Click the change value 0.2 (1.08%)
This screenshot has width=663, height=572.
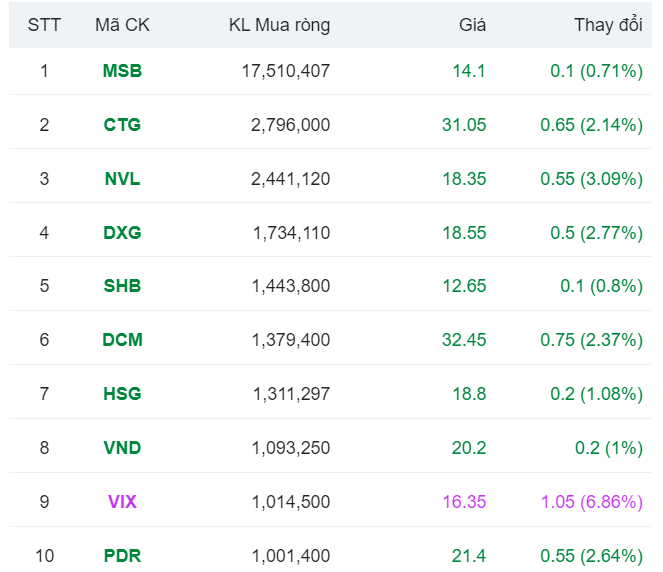click(597, 394)
